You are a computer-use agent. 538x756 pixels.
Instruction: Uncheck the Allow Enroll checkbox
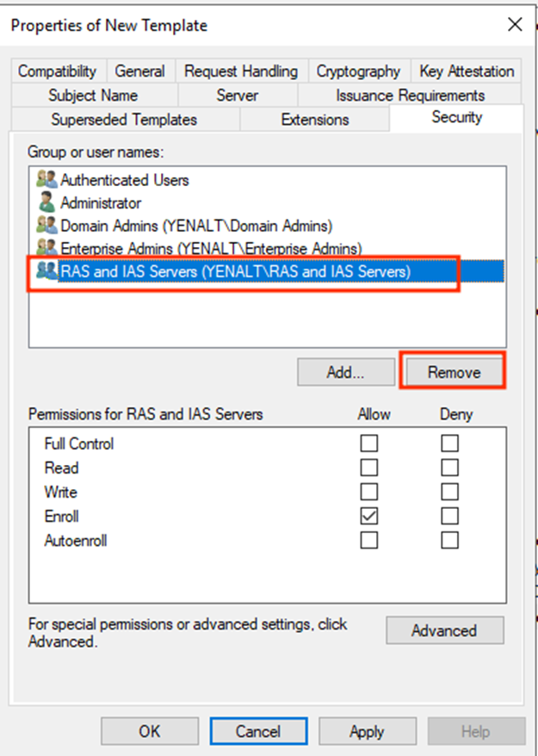pos(368,516)
